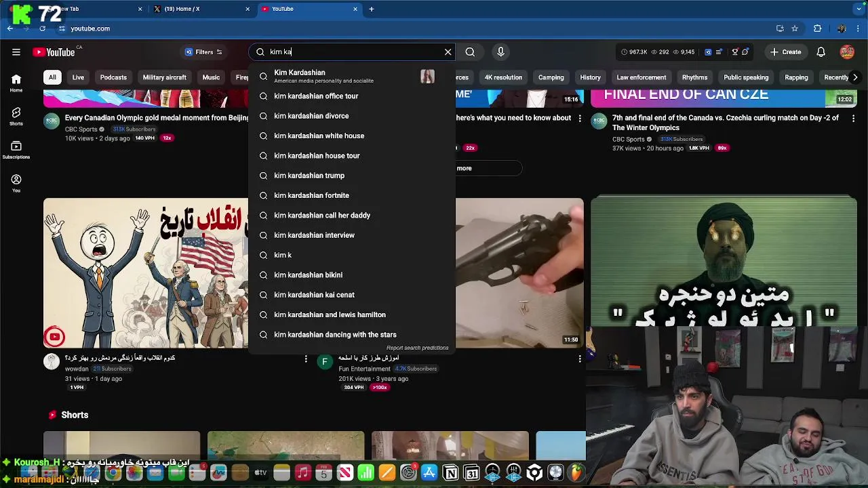
Task: Open the Chrome extensions puzzle icon
Action: click(817, 28)
